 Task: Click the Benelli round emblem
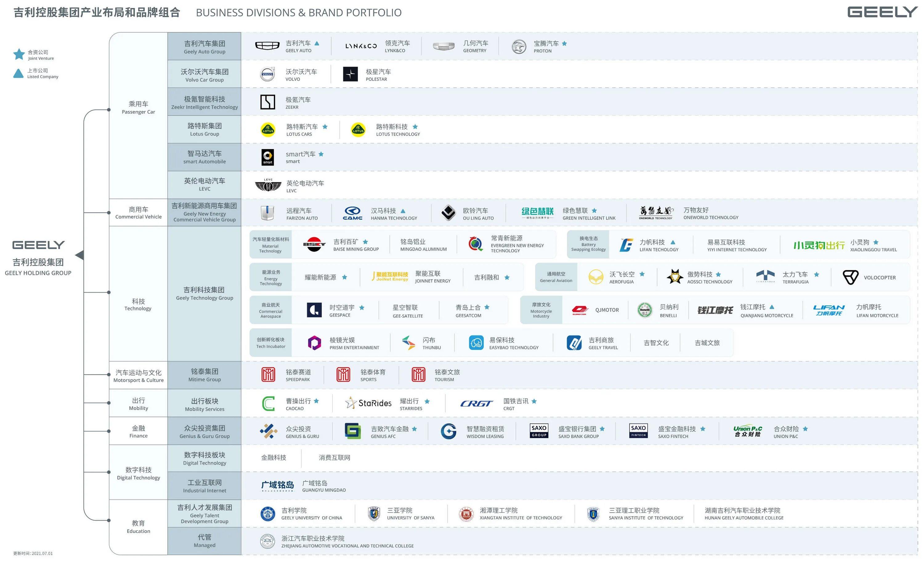pos(645,310)
